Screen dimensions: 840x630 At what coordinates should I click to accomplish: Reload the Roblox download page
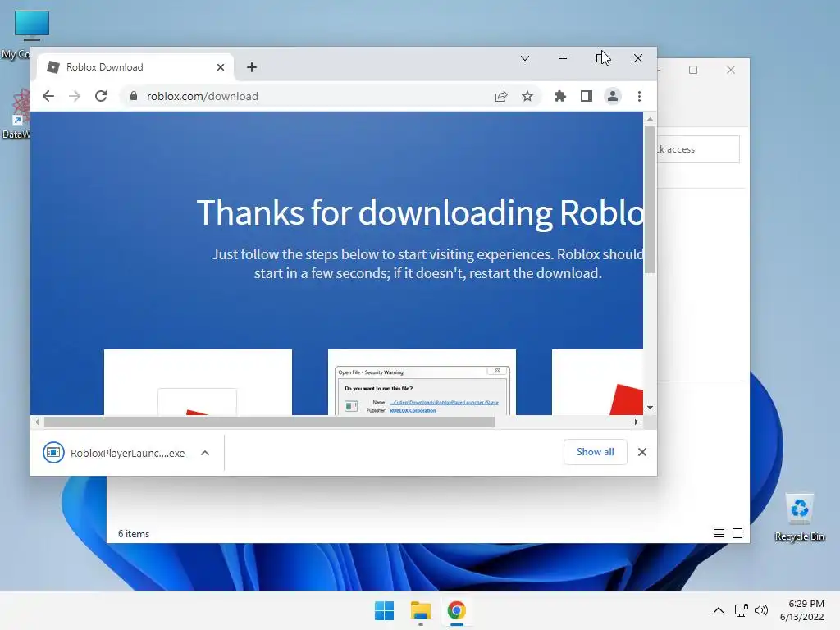pyautogui.click(x=101, y=97)
